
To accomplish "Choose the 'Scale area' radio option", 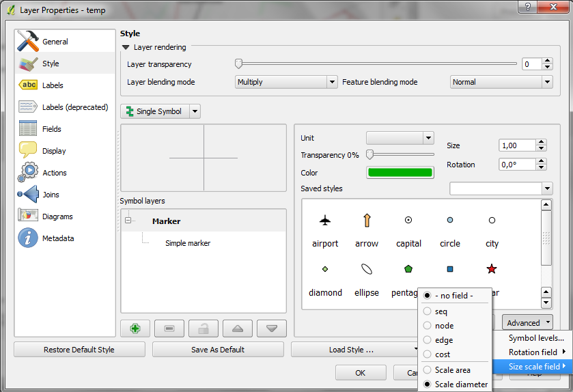I will click(x=452, y=370).
